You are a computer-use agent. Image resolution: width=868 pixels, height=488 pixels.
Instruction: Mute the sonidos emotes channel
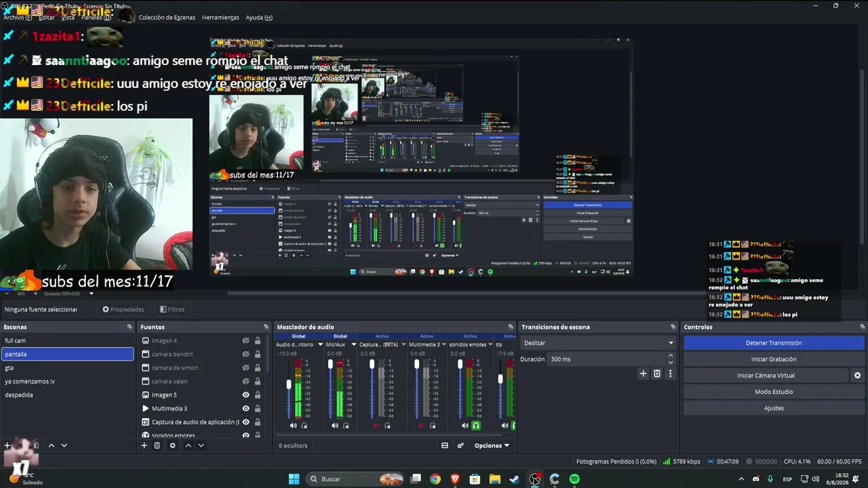465,426
